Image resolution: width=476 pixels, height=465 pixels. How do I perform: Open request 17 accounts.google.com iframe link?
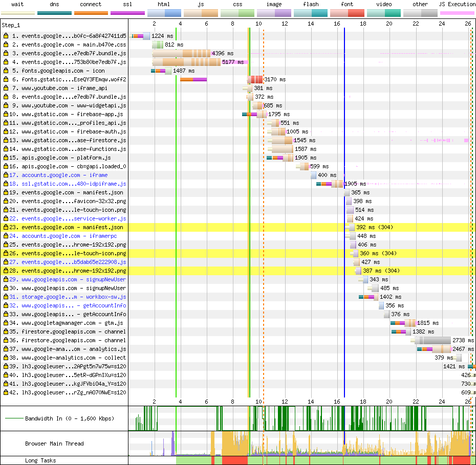click(64, 175)
